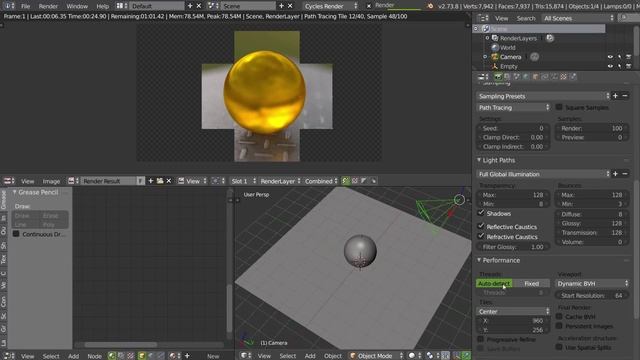This screenshot has height=360, width=640.
Task: Open the Scene properties tab icon
Action: click(x=517, y=77)
